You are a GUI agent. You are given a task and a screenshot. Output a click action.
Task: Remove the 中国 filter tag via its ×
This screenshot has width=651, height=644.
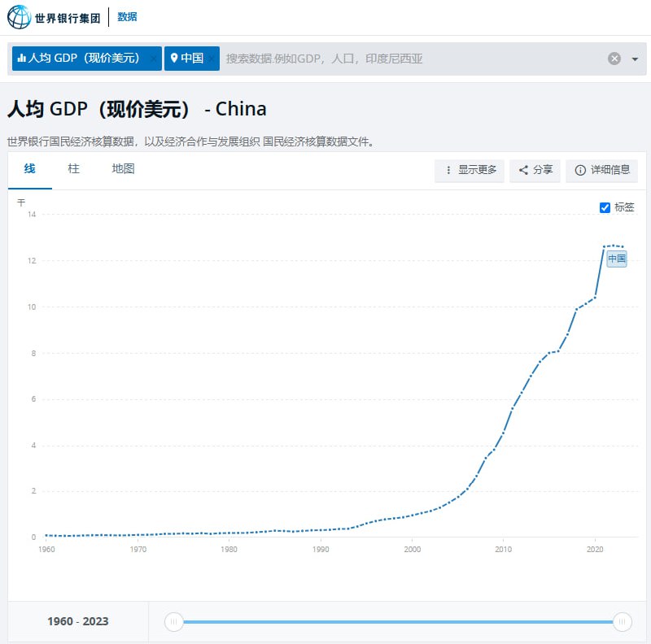tap(213, 58)
